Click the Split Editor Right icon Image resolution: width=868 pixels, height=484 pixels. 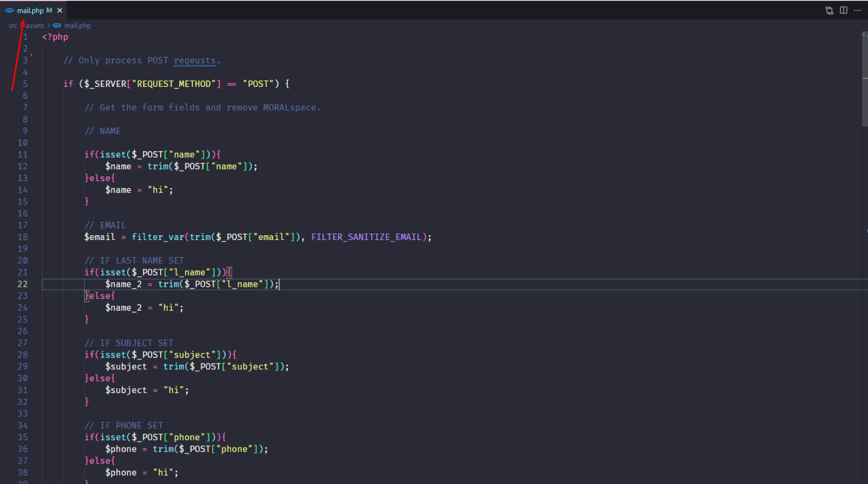843,10
